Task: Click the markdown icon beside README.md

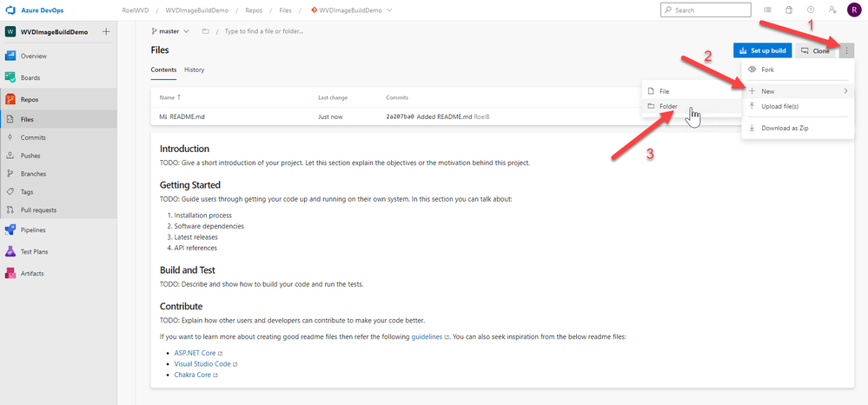Action: pyautogui.click(x=163, y=117)
